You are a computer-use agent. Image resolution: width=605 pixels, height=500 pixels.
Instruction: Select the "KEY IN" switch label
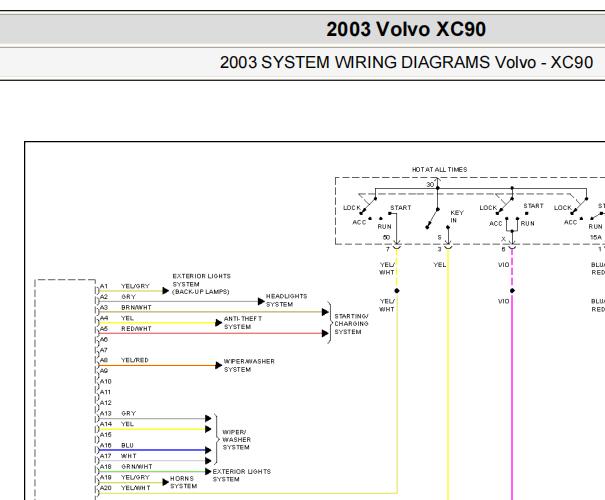(457, 216)
